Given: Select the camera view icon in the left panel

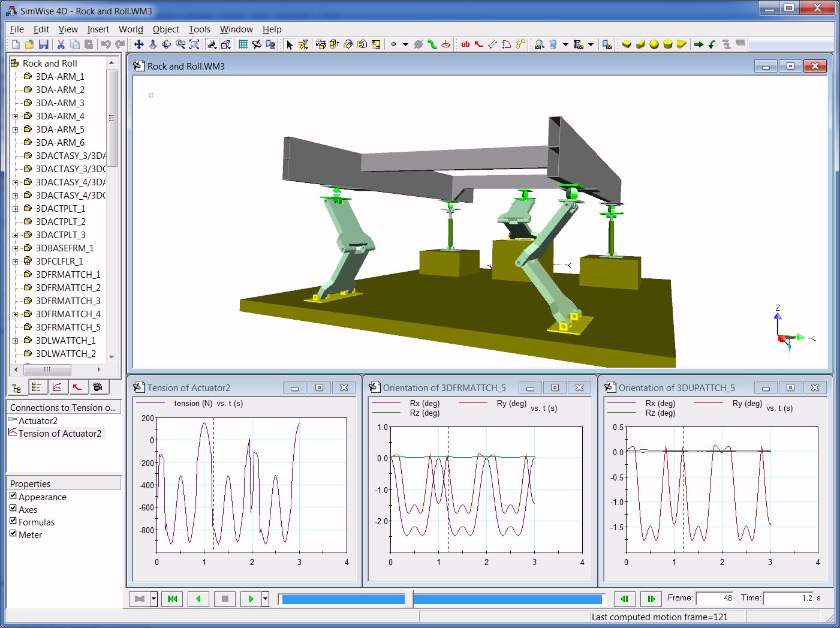Looking at the screenshot, I should (98, 387).
